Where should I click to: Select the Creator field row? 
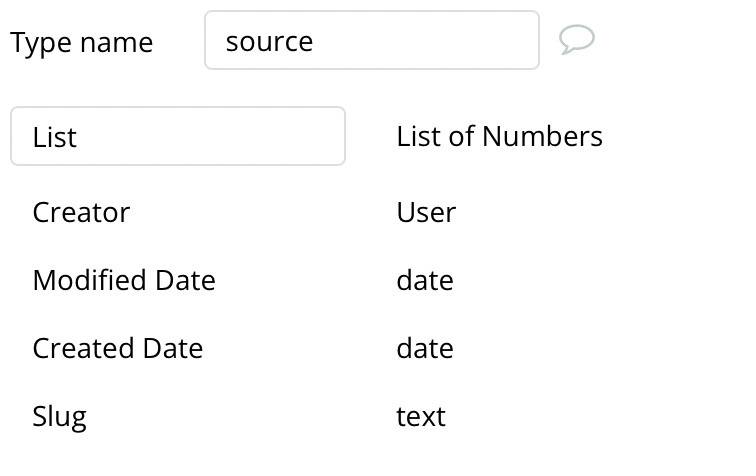tap(81, 212)
